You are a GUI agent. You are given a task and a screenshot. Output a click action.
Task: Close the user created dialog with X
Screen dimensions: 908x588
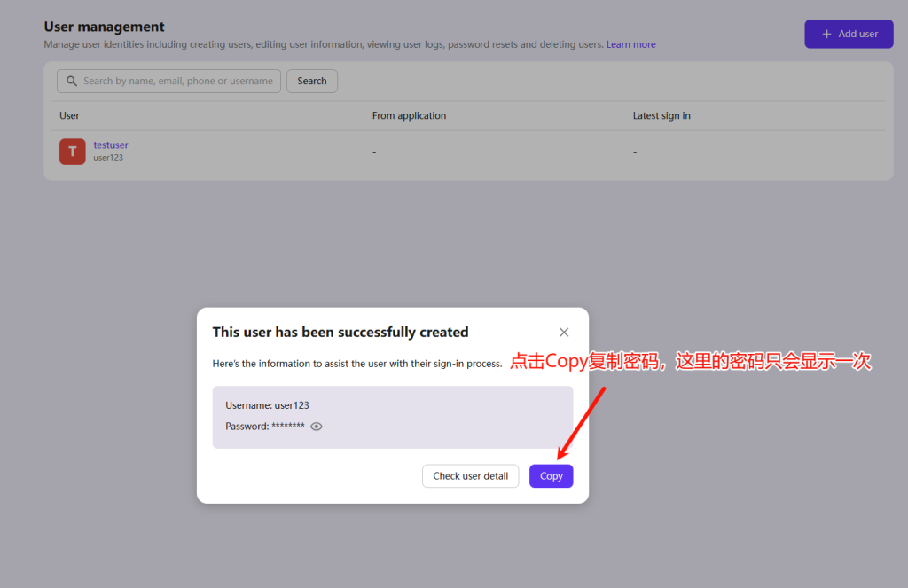564,332
